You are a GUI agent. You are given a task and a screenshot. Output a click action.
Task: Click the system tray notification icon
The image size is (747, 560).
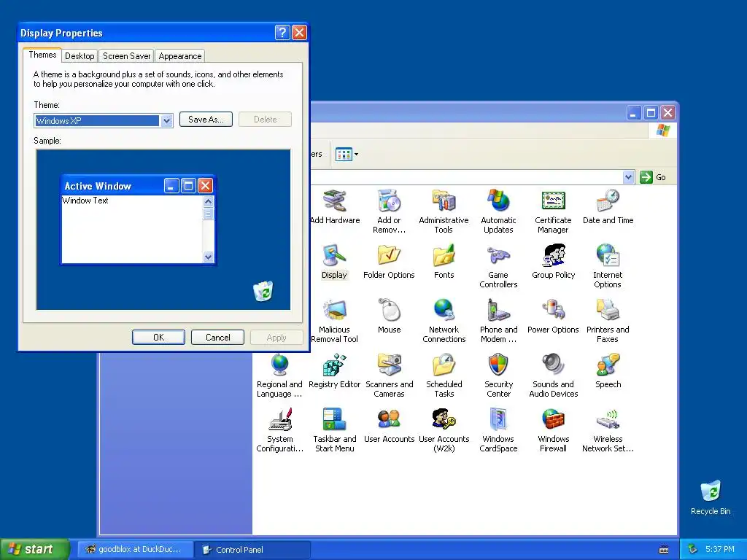point(692,550)
